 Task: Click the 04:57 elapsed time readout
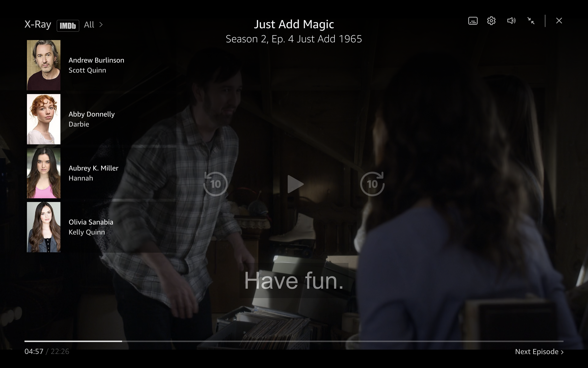click(x=34, y=351)
